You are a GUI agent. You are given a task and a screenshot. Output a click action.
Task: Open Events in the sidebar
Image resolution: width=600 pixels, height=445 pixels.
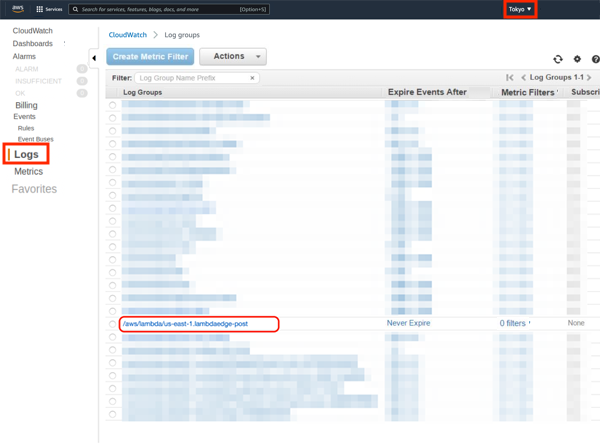[24, 116]
